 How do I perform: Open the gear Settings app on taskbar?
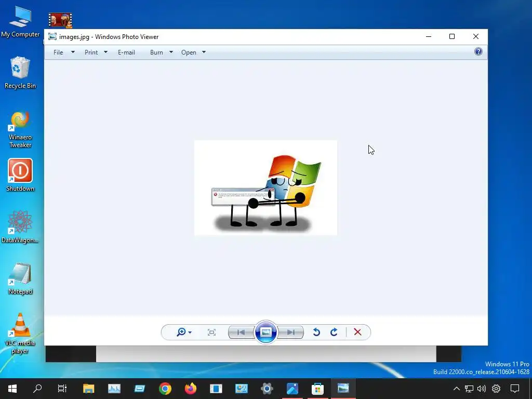267,389
